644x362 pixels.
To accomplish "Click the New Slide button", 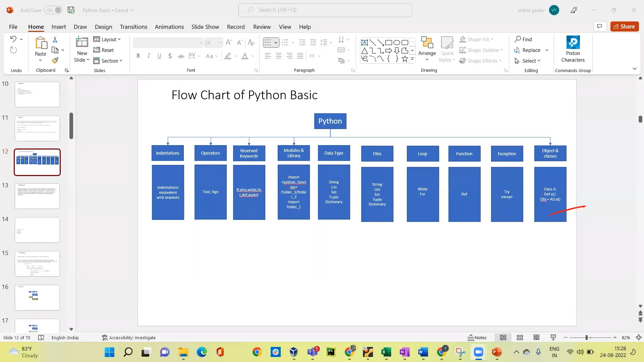I will click(82, 49).
